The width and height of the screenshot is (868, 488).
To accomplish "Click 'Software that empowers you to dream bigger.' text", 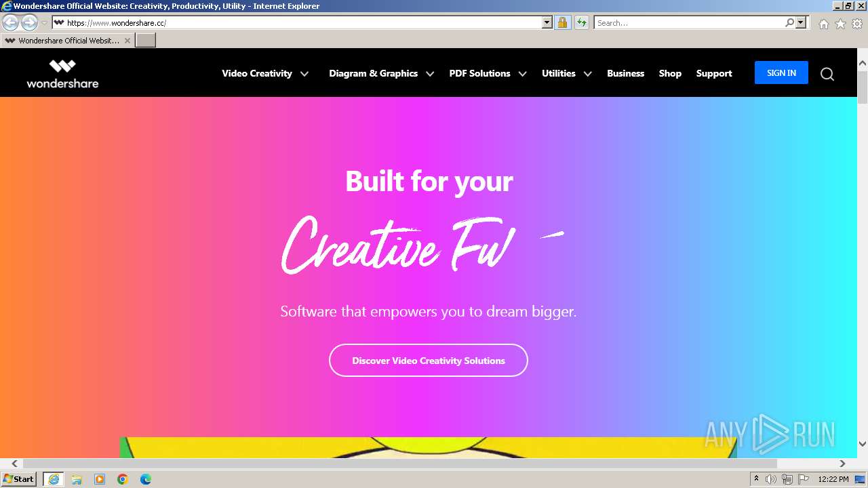I will click(429, 312).
